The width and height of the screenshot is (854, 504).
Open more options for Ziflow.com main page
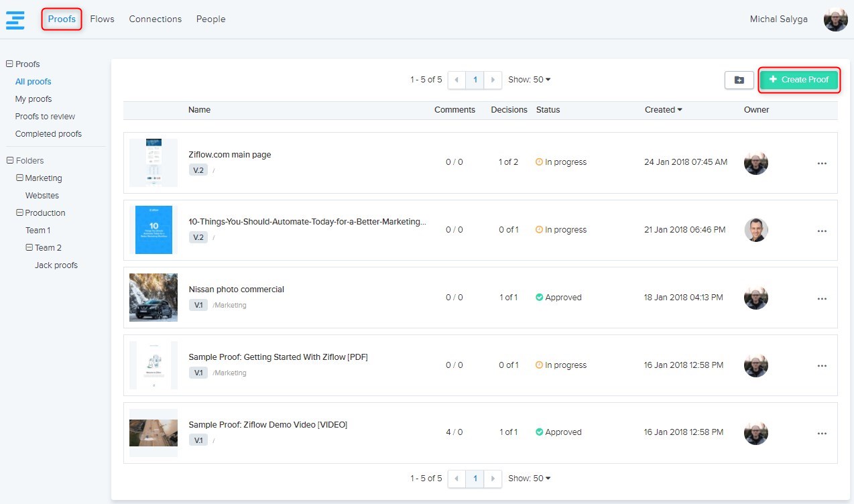(x=822, y=164)
